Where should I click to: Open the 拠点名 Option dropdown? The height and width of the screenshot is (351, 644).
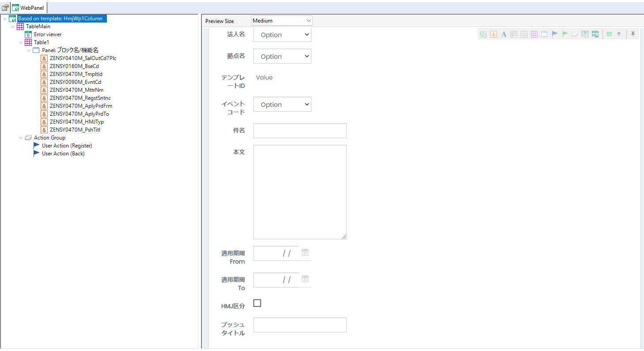(x=282, y=56)
